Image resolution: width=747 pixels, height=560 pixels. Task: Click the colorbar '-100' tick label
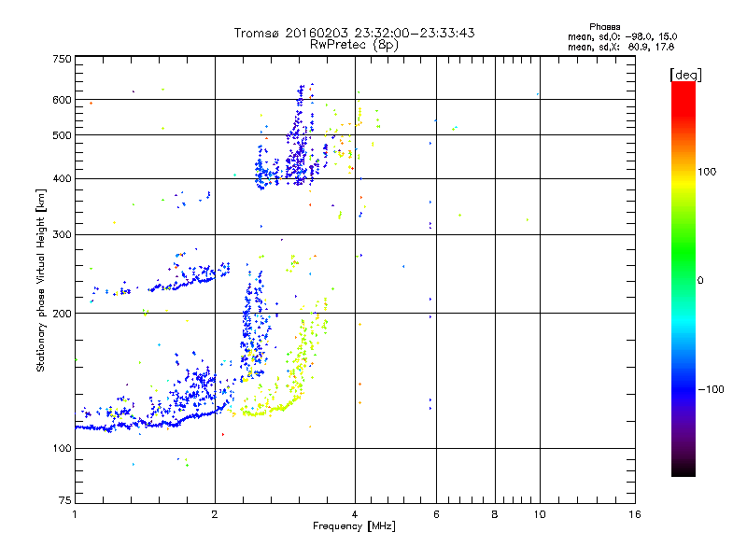coord(711,389)
